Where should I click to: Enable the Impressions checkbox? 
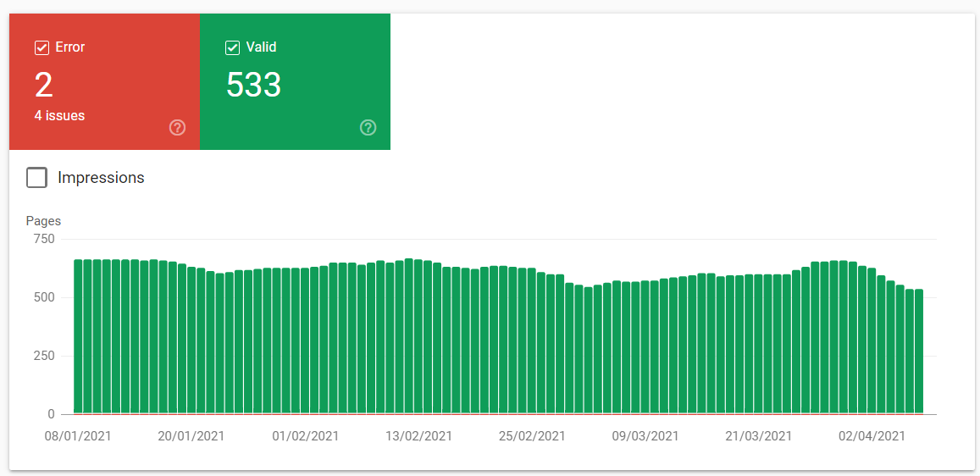click(x=37, y=177)
